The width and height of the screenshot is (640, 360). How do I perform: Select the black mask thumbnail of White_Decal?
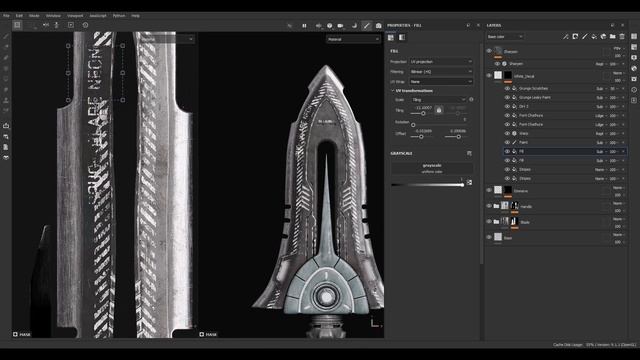(x=508, y=75)
